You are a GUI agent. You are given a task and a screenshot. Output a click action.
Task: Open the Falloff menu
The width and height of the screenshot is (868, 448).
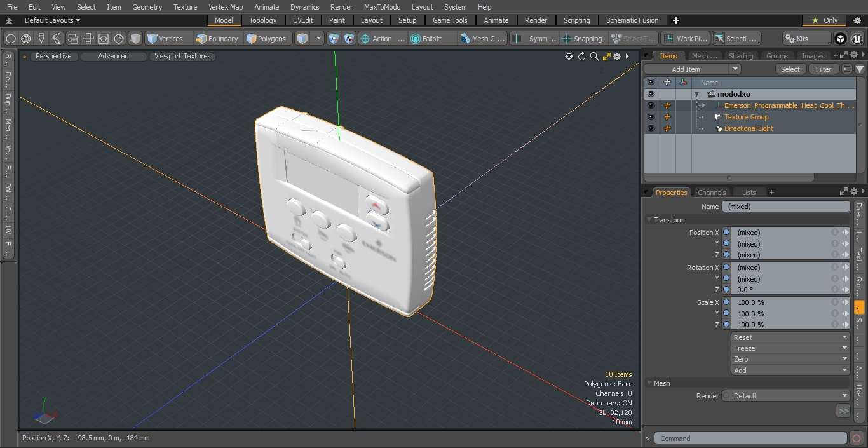click(433, 39)
